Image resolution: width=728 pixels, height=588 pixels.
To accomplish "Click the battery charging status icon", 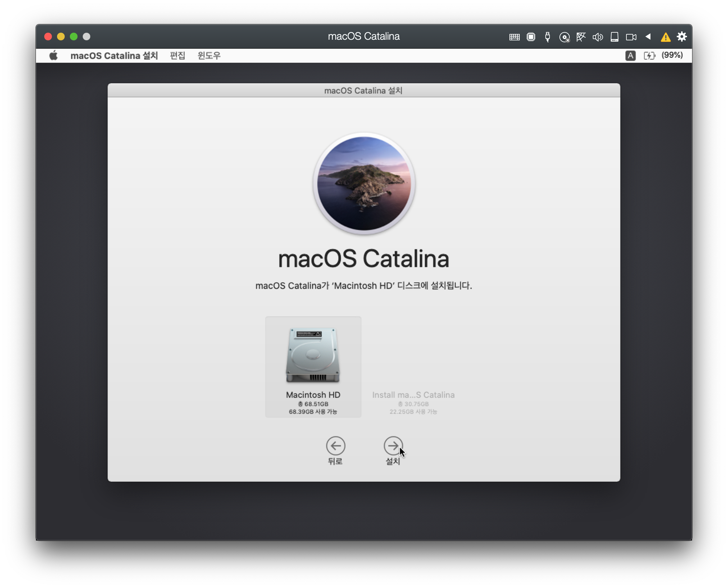I will [x=649, y=55].
